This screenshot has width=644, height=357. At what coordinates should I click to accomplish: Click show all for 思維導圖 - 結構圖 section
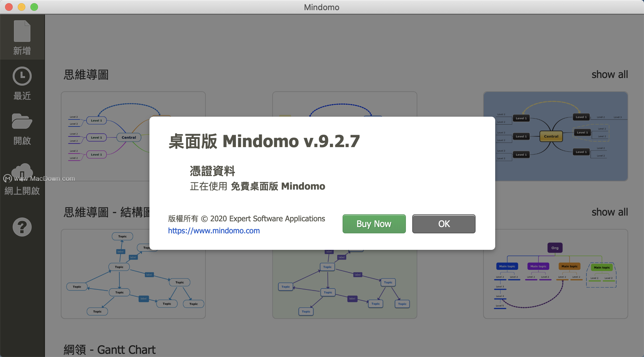[x=609, y=212]
